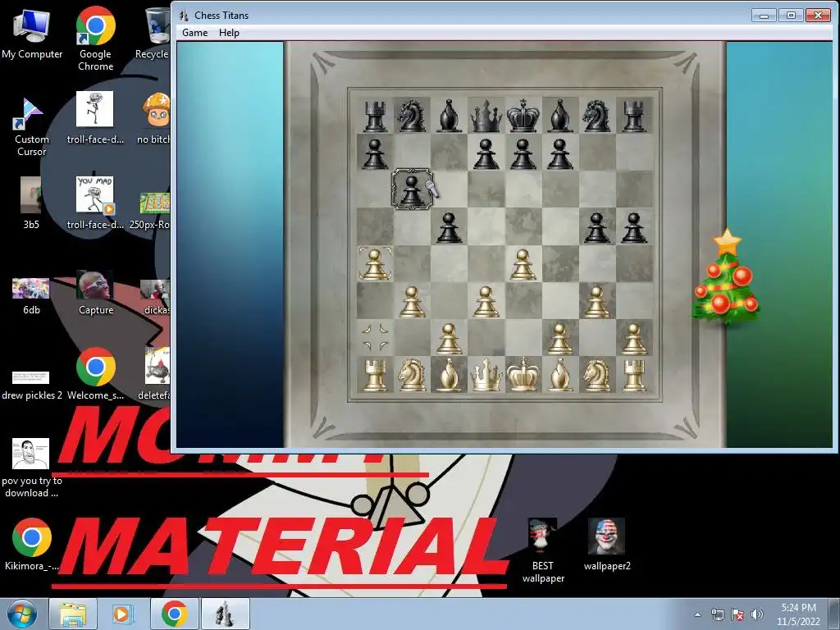Select the black pawn on c5
The width and height of the screenshot is (840, 630).
click(x=449, y=227)
